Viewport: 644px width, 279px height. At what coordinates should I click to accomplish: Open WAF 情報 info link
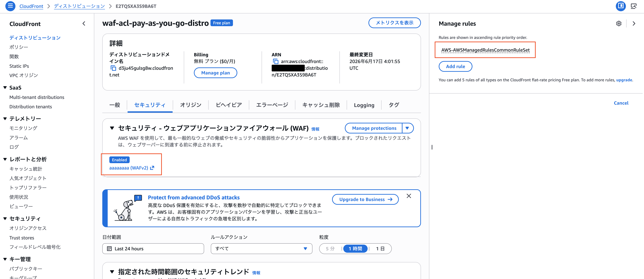click(315, 129)
